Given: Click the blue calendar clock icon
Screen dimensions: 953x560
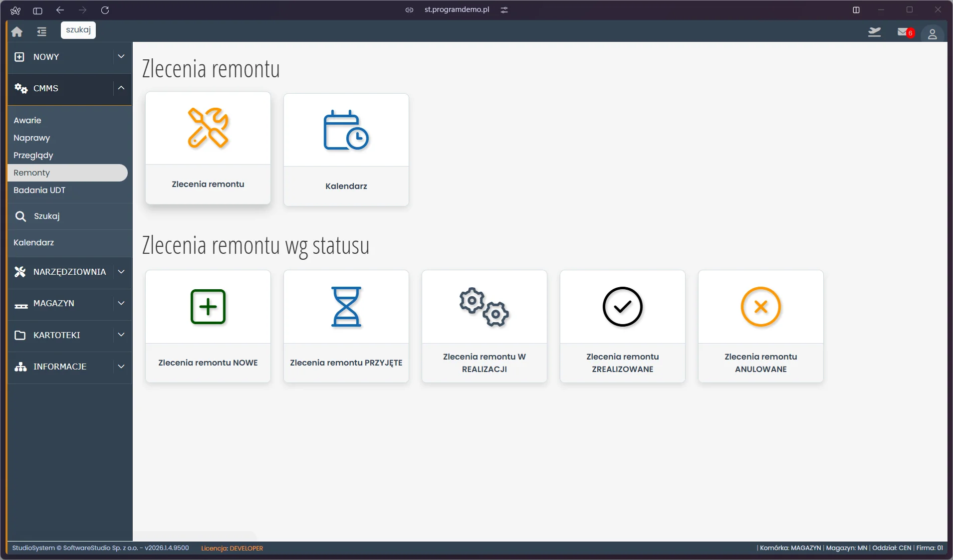Looking at the screenshot, I should pyautogui.click(x=346, y=130).
